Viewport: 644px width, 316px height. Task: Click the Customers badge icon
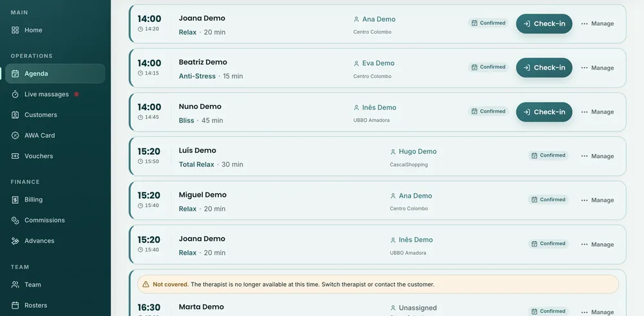(x=15, y=115)
